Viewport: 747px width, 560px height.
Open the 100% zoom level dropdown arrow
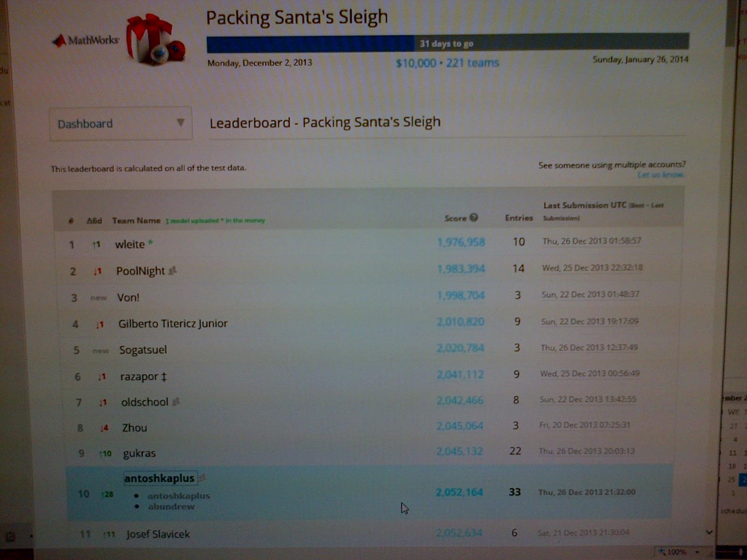[697, 552]
